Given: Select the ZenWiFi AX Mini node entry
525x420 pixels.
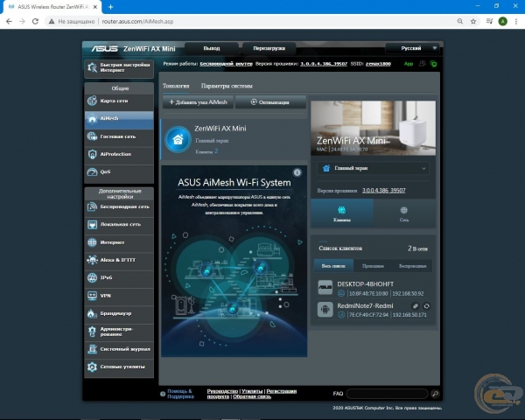Looking at the screenshot, I should click(x=234, y=139).
